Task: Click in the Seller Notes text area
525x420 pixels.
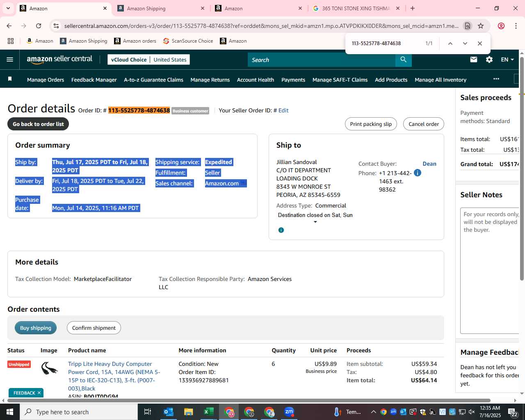Action: click(490, 271)
